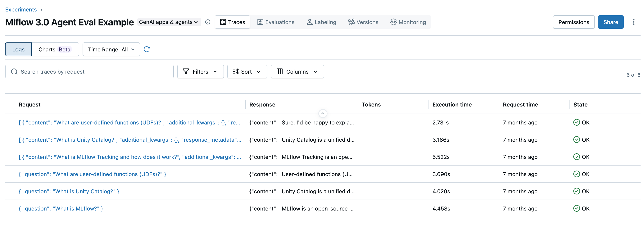Open the Monitoring tab with gear icon
The height and width of the screenshot is (226, 644).
tap(408, 22)
